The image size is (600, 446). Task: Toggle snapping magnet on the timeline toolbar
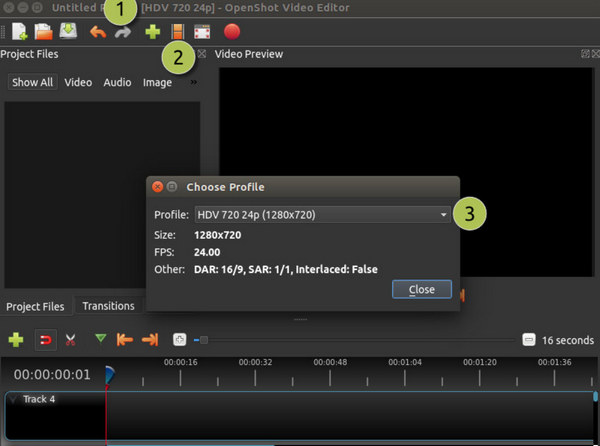(x=46, y=340)
